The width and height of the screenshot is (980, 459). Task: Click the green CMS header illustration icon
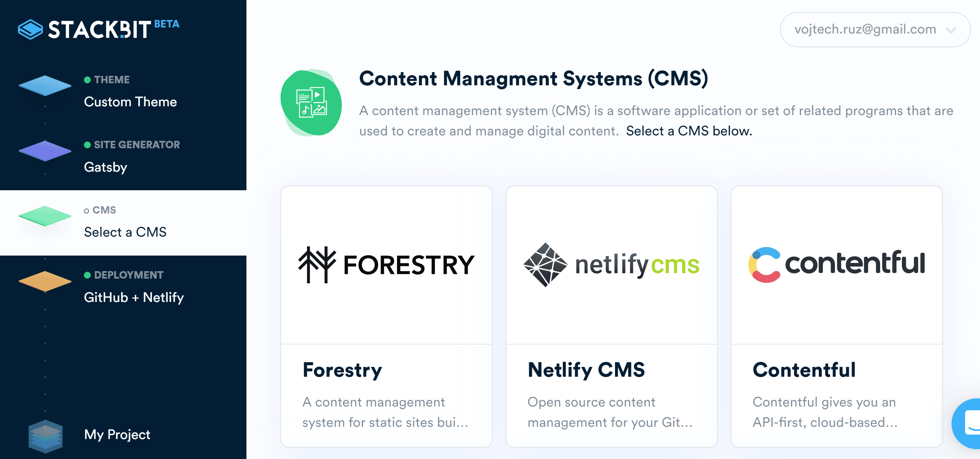pyautogui.click(x=311, y=103)
